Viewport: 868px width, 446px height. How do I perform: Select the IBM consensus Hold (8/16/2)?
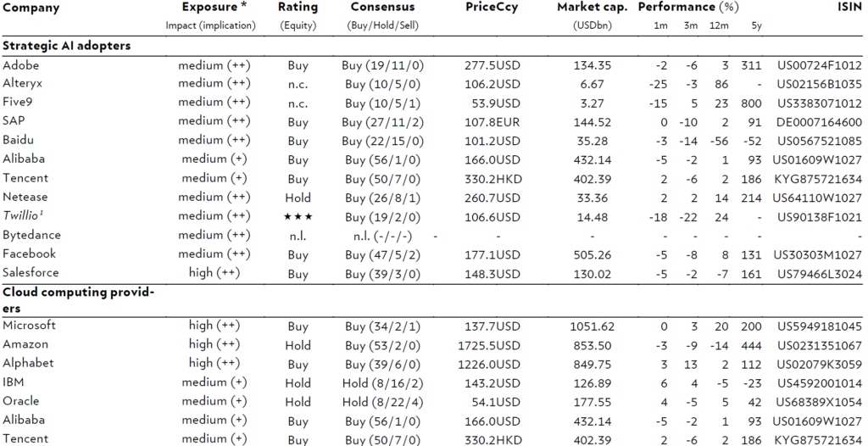(382, 383)
